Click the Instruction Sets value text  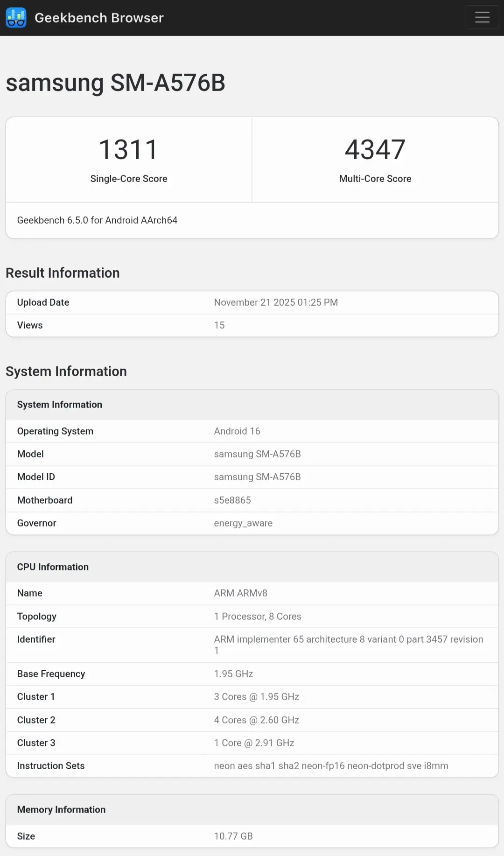[x=331, y=766]
